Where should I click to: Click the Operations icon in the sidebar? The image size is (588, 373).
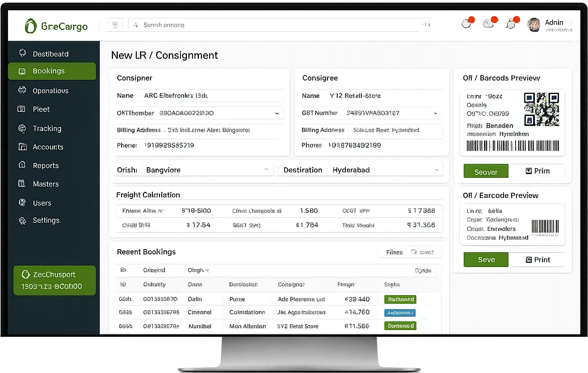tap(22, 90)
